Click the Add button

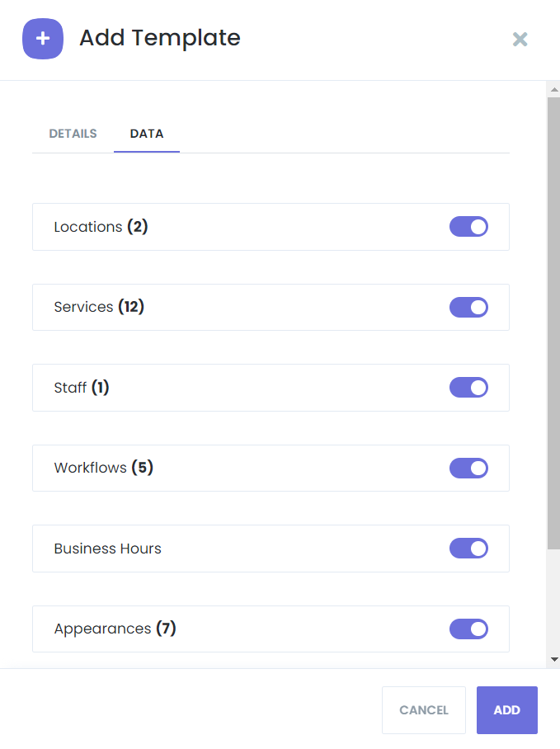(507, 710)
